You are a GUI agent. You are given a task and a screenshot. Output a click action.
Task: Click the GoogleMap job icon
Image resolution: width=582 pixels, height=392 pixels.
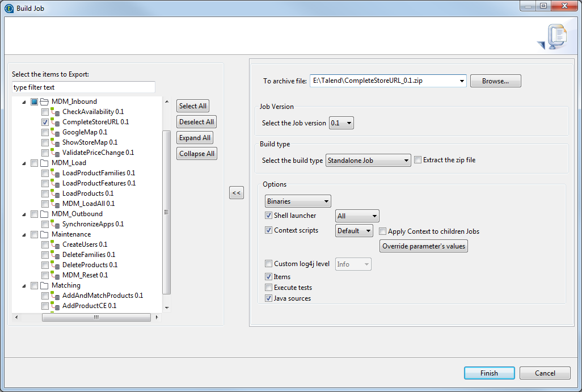tap(55, 132)
